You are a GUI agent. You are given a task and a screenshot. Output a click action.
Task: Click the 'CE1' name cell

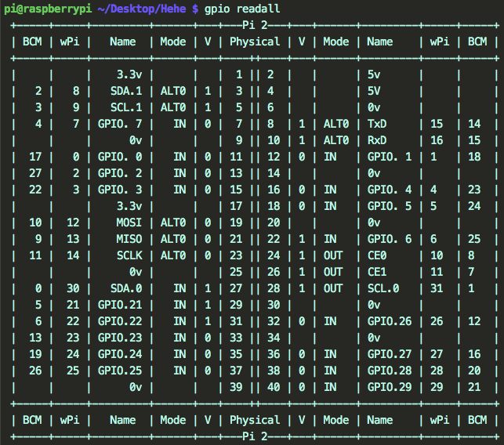pos(377,272)
